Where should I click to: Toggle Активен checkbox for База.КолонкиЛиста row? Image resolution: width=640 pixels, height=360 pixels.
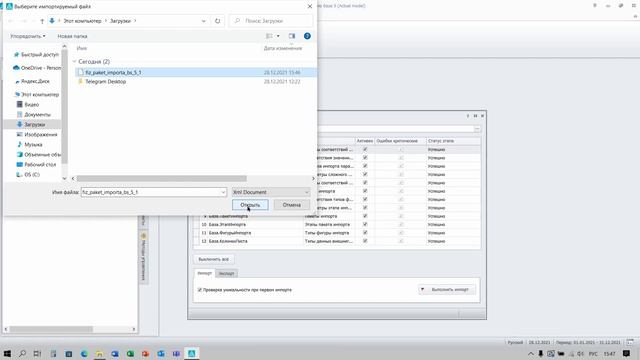click(x=365, y=241)
